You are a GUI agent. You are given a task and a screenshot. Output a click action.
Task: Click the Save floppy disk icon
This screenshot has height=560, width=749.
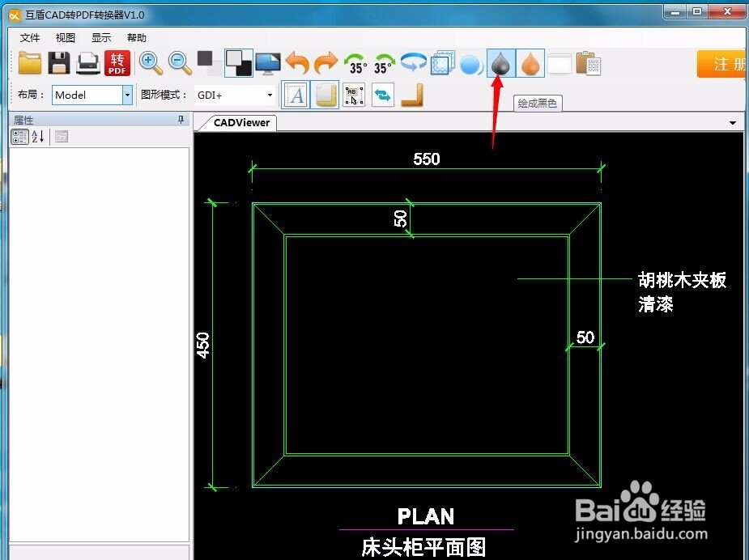[59, 63]
